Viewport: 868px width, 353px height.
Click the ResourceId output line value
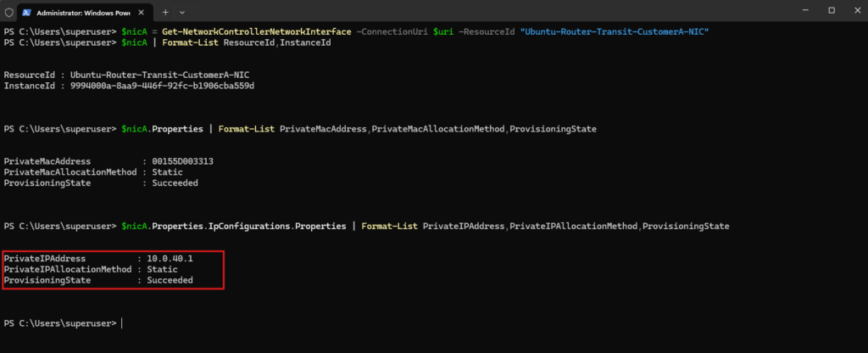(x=164, y=76)
